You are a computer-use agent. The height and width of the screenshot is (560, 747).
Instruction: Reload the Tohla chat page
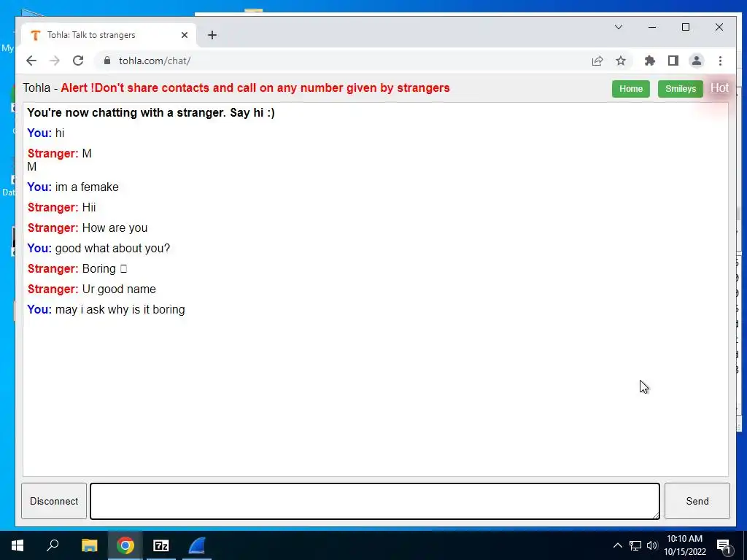pyautogui.click(x=78, y=61)
